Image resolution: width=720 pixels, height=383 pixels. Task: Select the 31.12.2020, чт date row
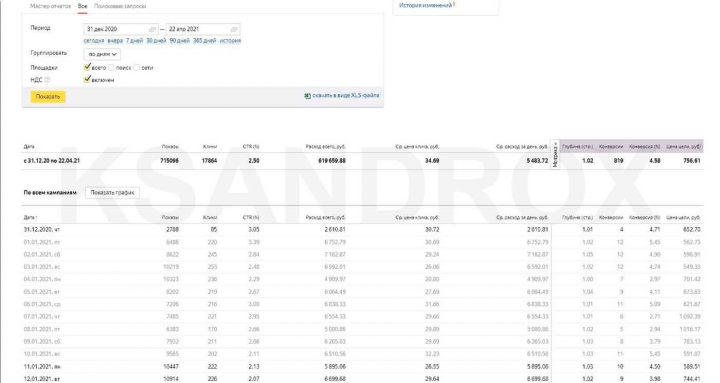pyautogui.click(x=363, y=230)
